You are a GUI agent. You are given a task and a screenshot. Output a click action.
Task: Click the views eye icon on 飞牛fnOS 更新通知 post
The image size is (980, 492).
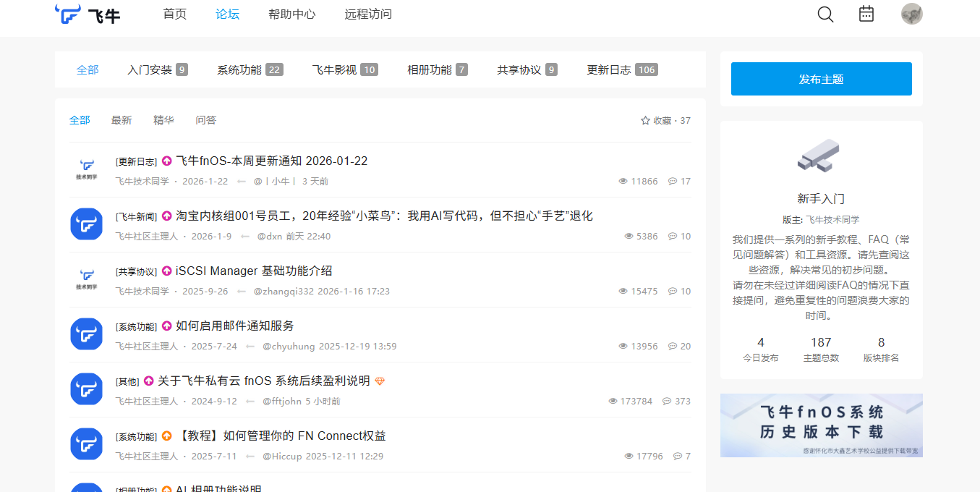(x=622, y=181)
